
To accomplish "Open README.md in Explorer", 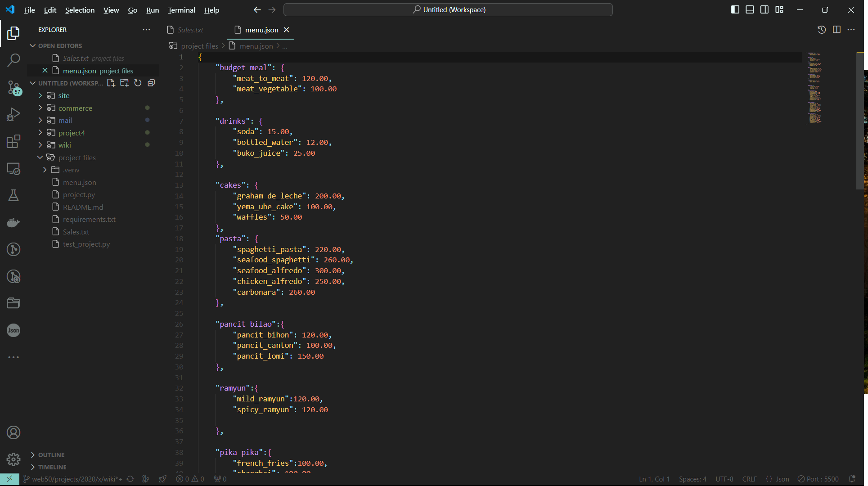I will click(83, 207).
